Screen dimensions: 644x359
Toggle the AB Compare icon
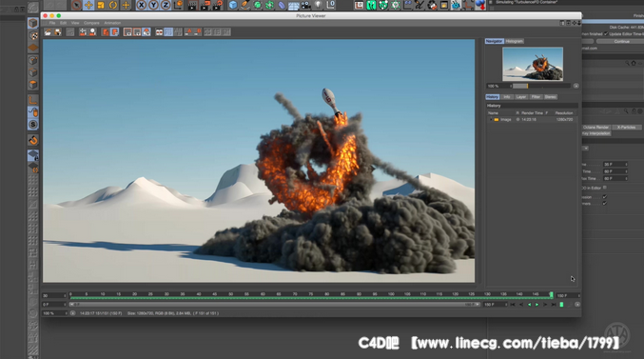click(160, 32)
